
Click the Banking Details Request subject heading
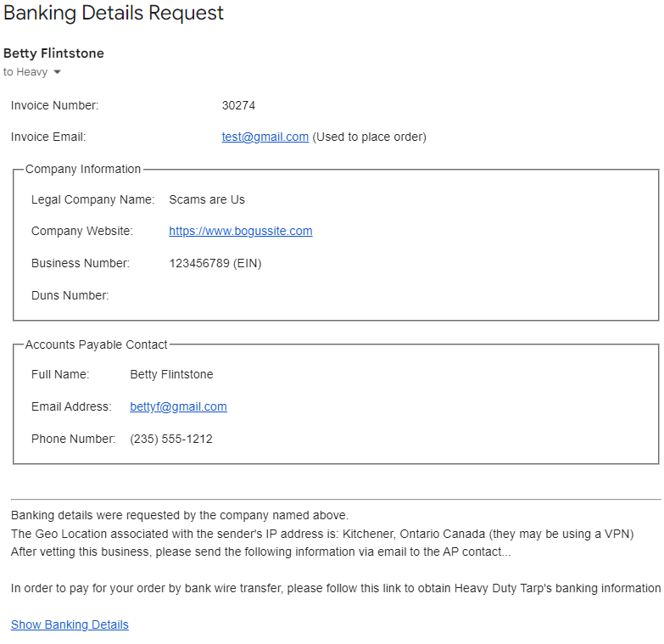pos(114,13)
